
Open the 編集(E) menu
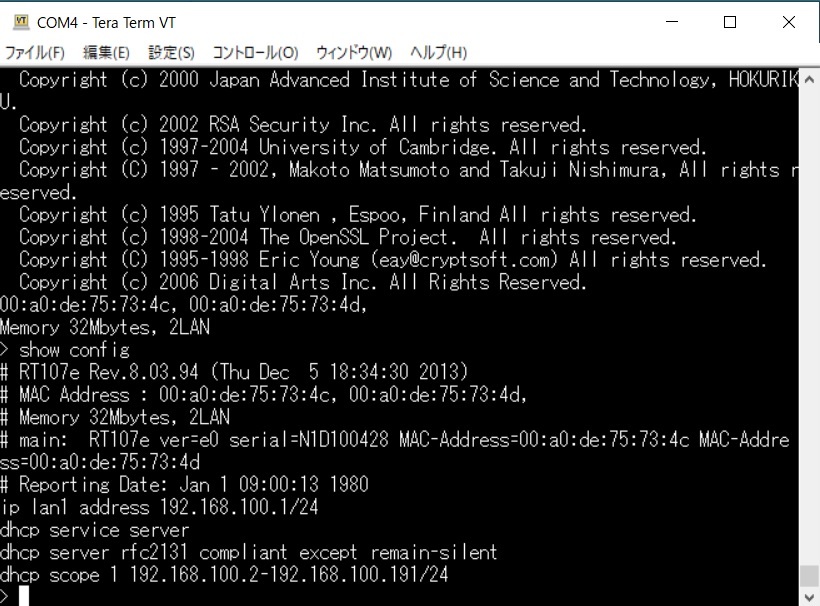[x=106, y=53]
